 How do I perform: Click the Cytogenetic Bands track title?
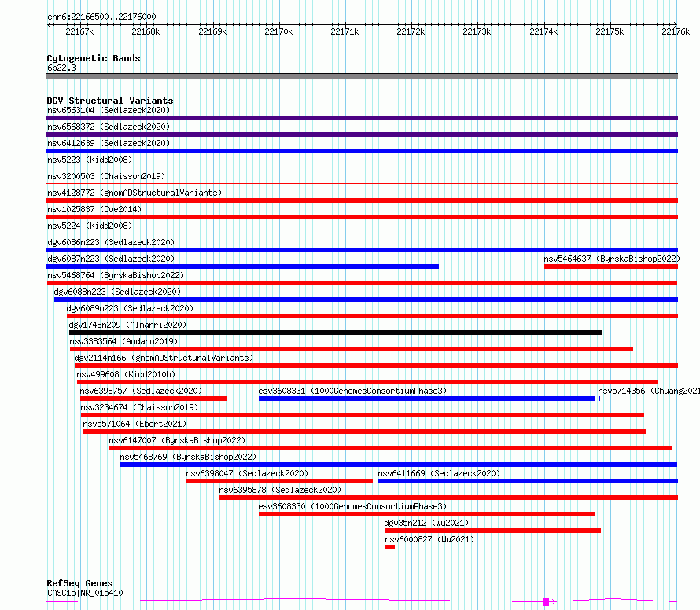point(94,58)
